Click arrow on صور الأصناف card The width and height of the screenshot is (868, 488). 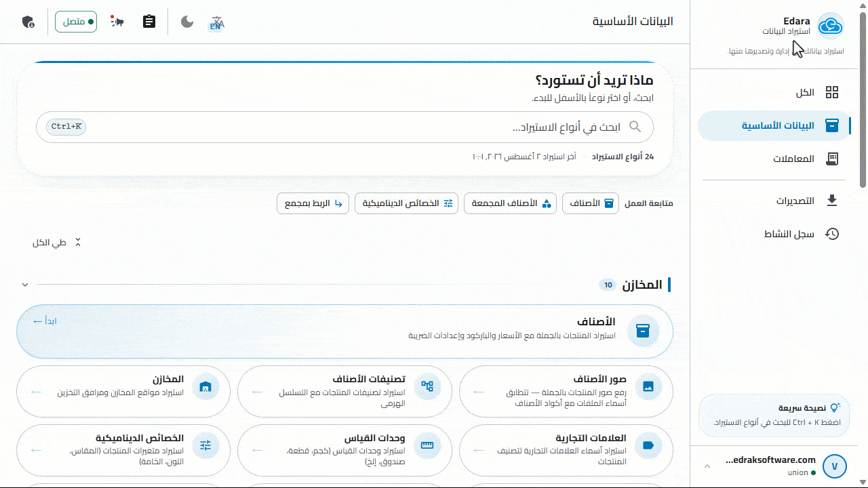(479, 392)
